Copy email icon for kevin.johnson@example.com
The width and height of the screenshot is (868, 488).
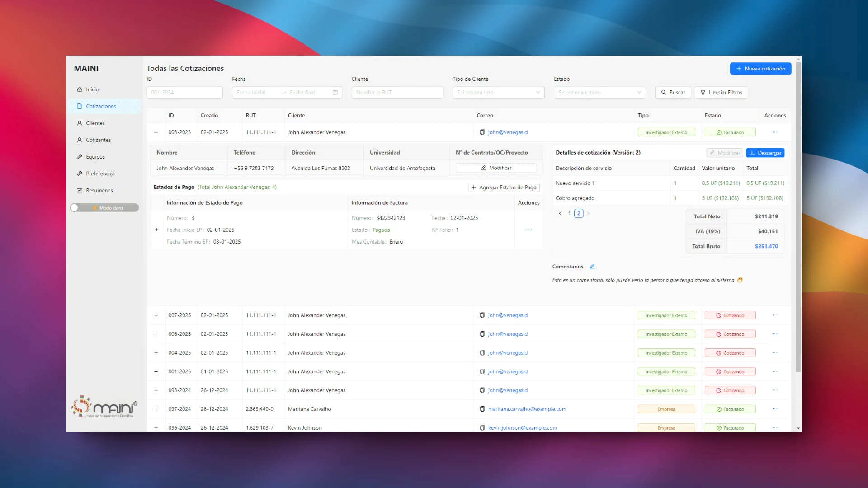coord(482,428)
